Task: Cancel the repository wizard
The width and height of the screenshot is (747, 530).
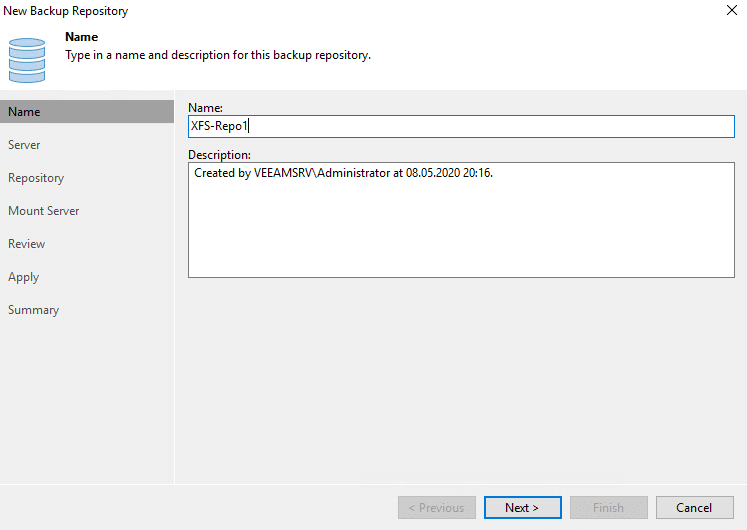Action: tap(695, 508)
